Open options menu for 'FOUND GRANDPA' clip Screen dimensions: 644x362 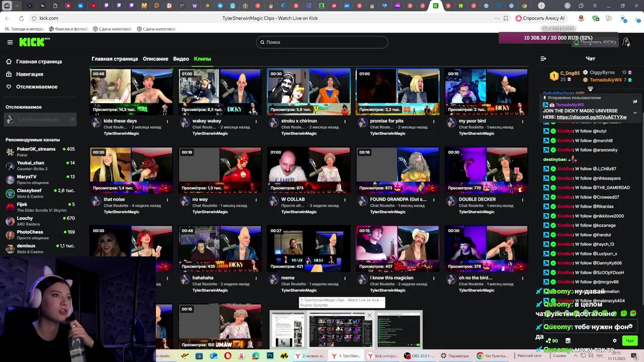tap(434, 200)
